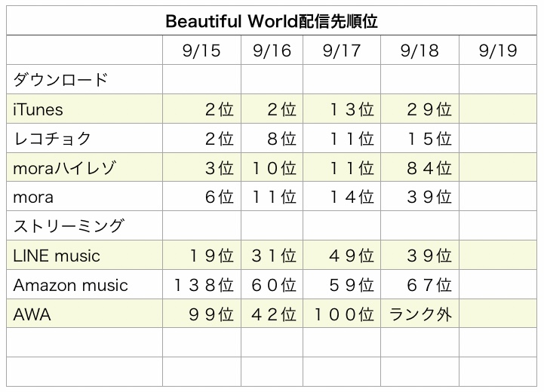
Task: Select iTunes 9/18 cell showing 29位
Action: (x=420, y=109)
